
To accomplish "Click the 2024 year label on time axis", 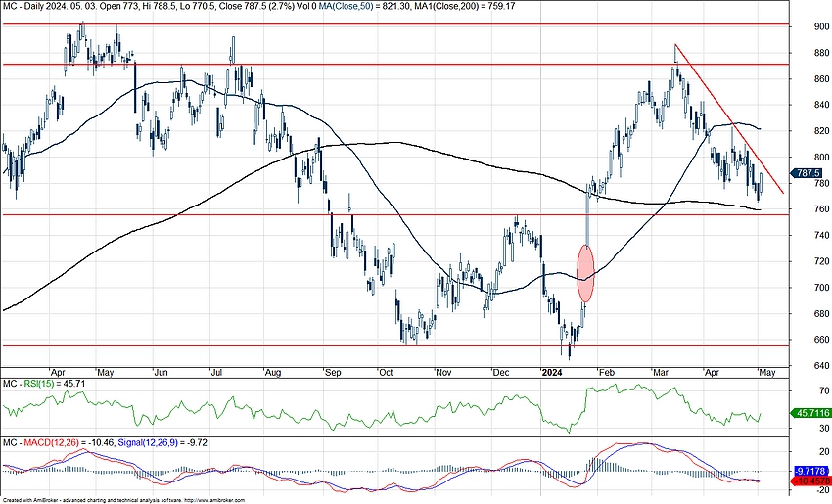I will tap(552, 373).
